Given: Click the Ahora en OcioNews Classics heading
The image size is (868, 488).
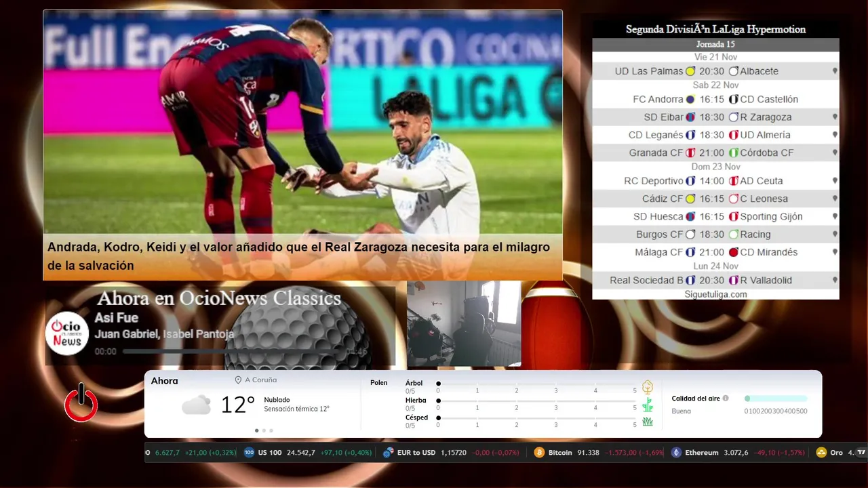Looking at the screenshot, I should click(x=219, y=298).
